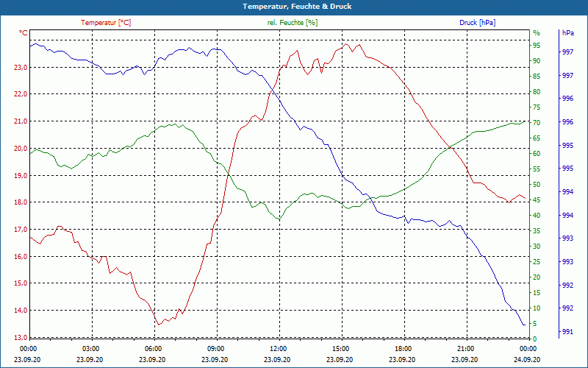Image resolution: width=588 pixels, height=368 pixels.
Task: Click the "75" humidity axis tick
Action: pyautogui.click(x=537, y=107)
